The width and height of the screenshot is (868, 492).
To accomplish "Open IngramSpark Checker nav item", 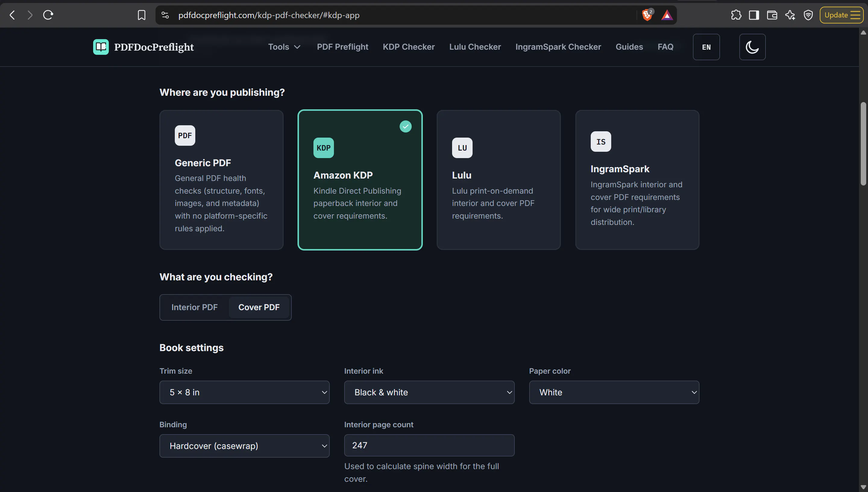I will [558, 47].
